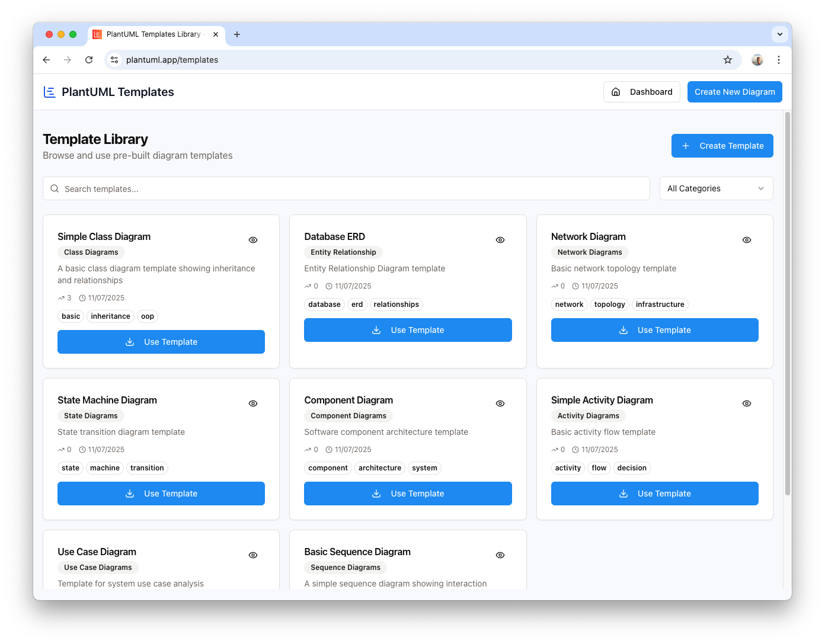Bookmark the page with star icon
Image resolution: width=825 pixels, height=644 pixels.
click(x=728, y=60)
